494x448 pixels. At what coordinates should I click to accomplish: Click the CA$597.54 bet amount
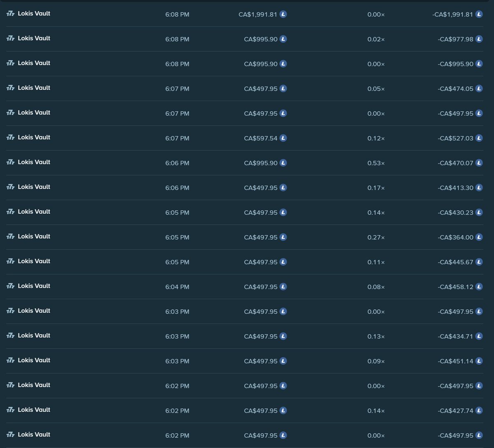[x=261, y=138]
